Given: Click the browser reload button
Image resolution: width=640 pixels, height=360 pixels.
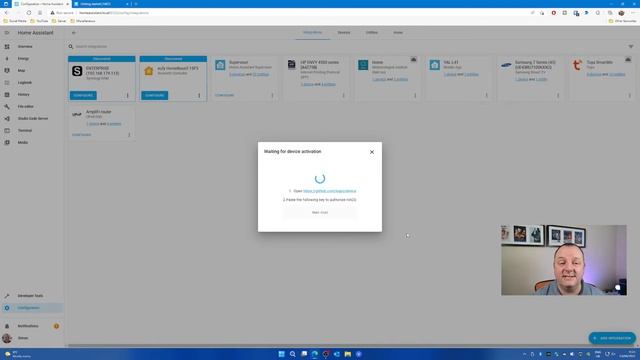Looking at the screenshot, I should (x=29, y=13).
